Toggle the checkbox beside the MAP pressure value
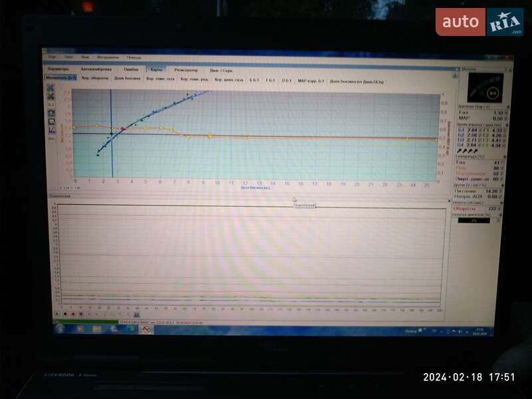The width and height of the screenshot is (532, 399). coord(508,118)
